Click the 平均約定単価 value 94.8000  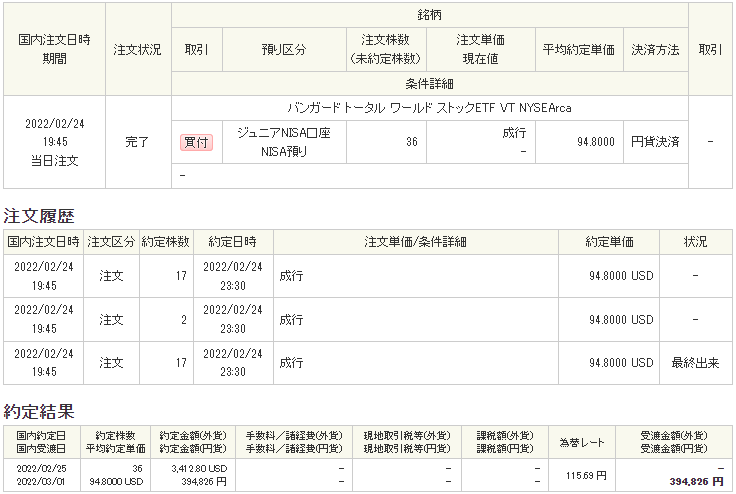click(x=596, y=142)
